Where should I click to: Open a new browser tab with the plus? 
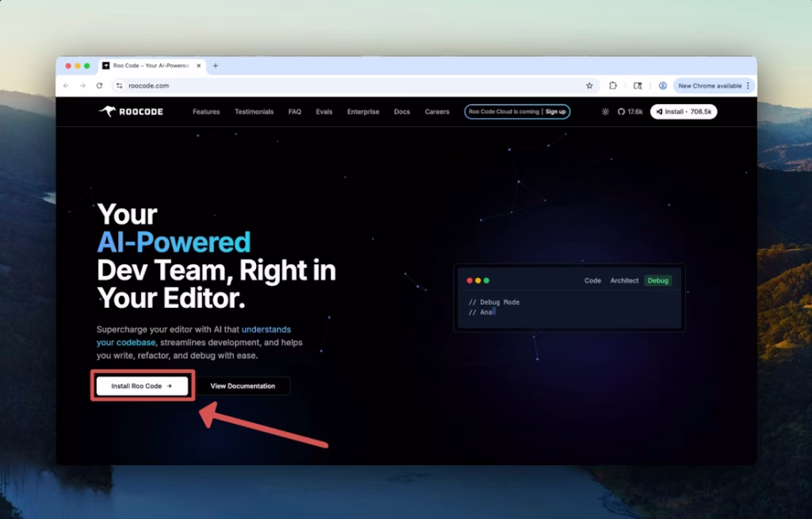216,66
